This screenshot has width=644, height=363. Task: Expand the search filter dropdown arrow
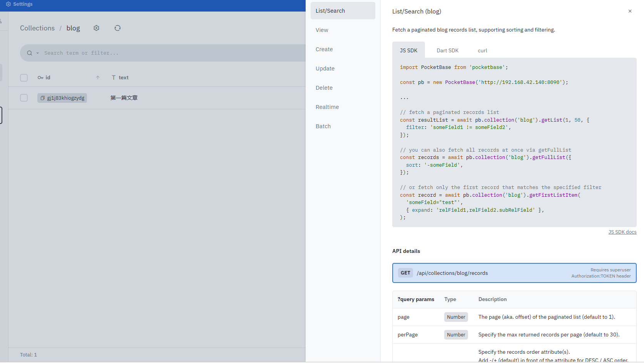point(38,53)
